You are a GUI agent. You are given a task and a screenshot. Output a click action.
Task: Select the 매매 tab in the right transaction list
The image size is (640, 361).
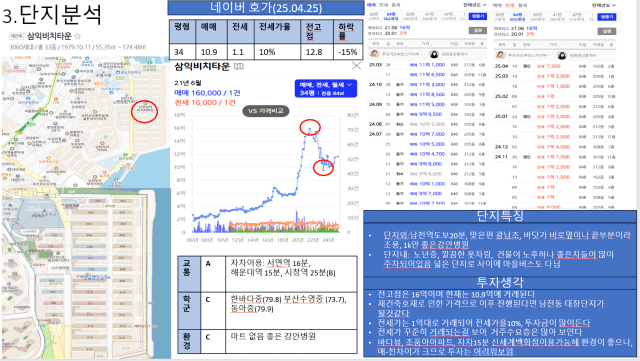[497, 5]
